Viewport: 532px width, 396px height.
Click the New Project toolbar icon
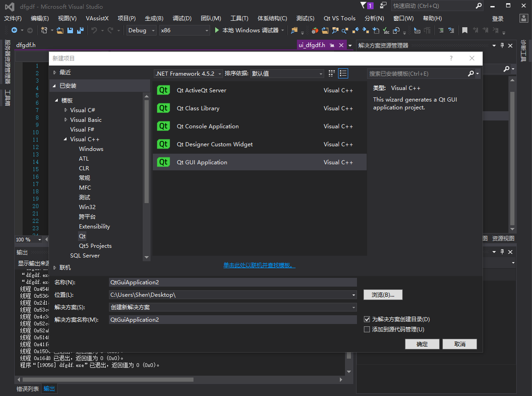click(44, 30)
